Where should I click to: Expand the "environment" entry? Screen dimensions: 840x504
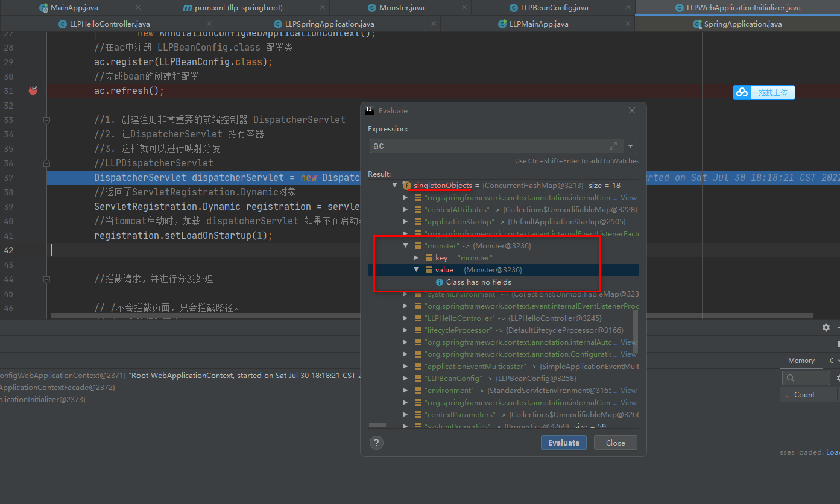tap(405, 390)
